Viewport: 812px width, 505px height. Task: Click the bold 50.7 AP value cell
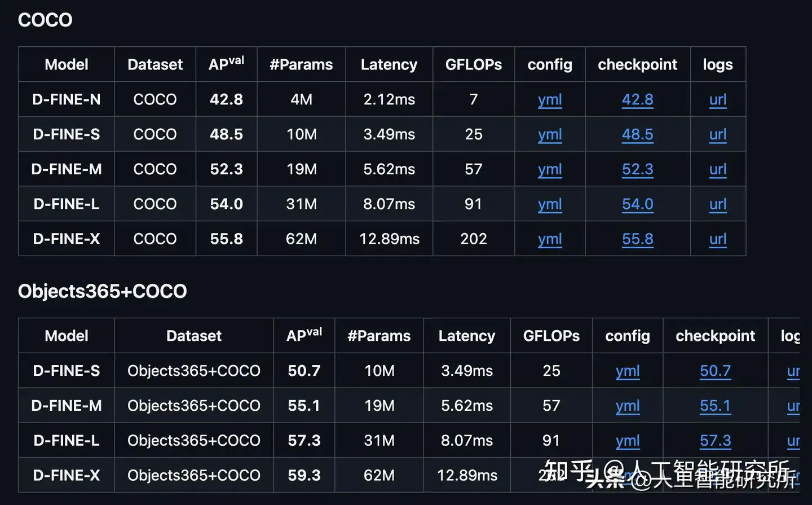pyautogui.click(x=304, y=371)
